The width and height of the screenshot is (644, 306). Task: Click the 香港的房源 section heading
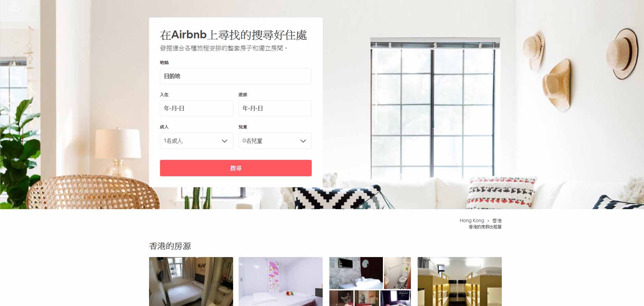(x=170, y=246)
